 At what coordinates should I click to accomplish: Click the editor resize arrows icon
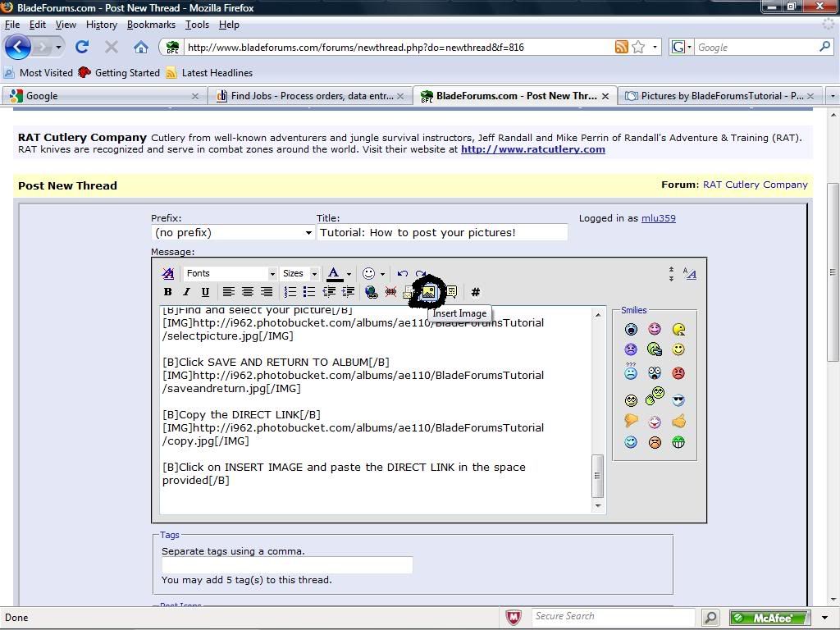click(671, 274)
